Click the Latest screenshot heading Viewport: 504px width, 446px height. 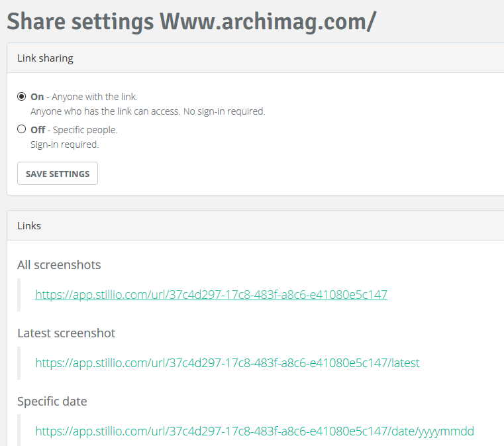point(66,333)
